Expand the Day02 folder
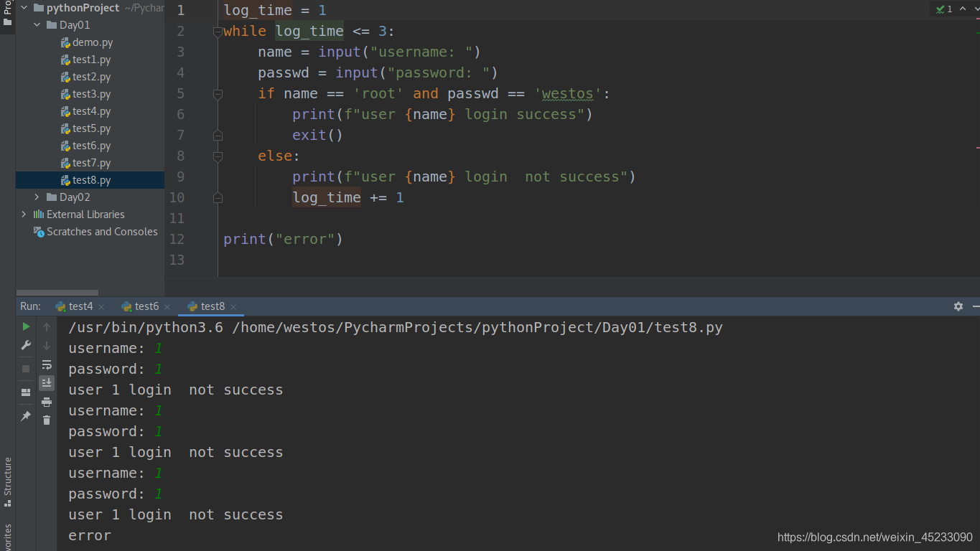The image size is (980, 551). point(37,197)
